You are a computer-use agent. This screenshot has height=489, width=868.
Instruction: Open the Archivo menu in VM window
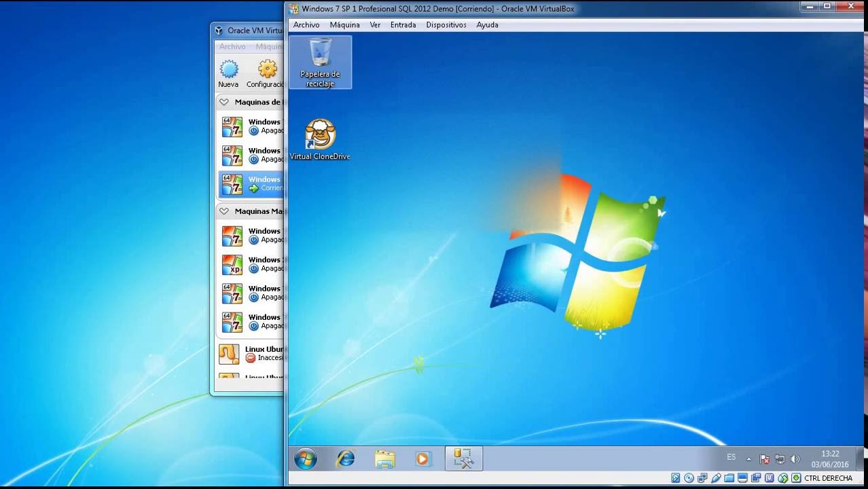point(306,24)
